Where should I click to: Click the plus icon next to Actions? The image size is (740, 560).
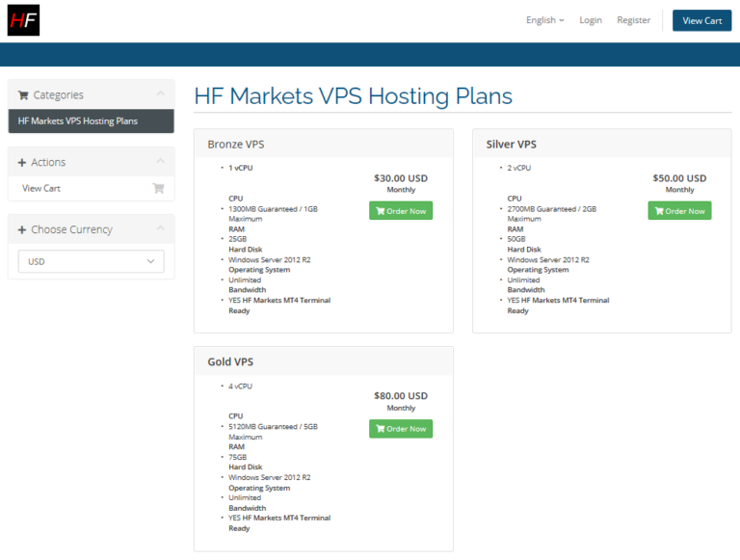[x=22, y=163]
